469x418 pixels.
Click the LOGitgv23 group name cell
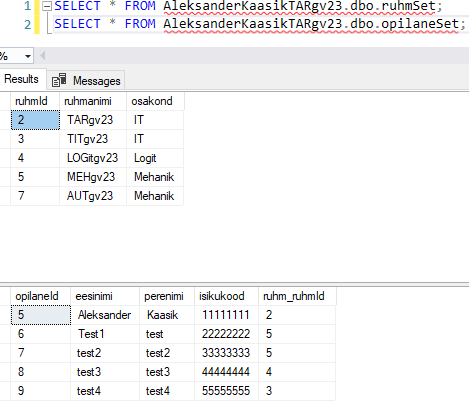click(93, 158)
